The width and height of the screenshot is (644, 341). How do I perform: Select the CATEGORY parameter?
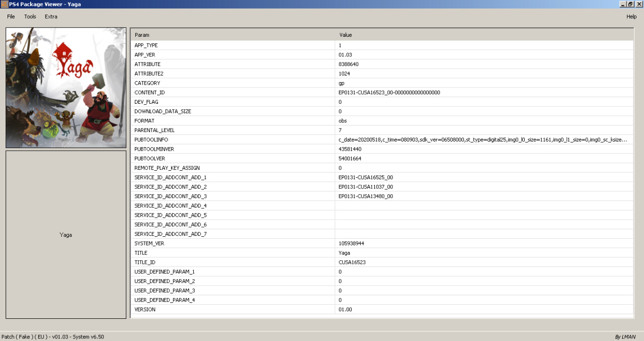click(147, 83)
